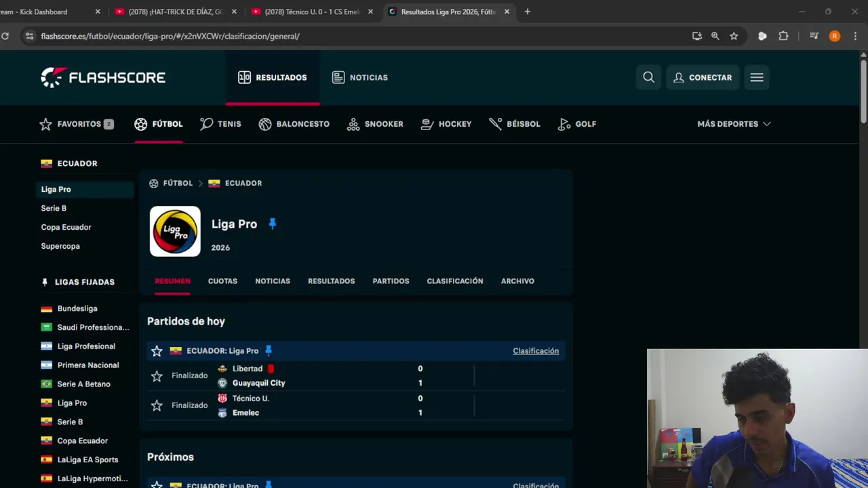Open the browser zoom magnifier icon
Image resolution: width=868 pixels, height=488 pixels.
(715, 36)
